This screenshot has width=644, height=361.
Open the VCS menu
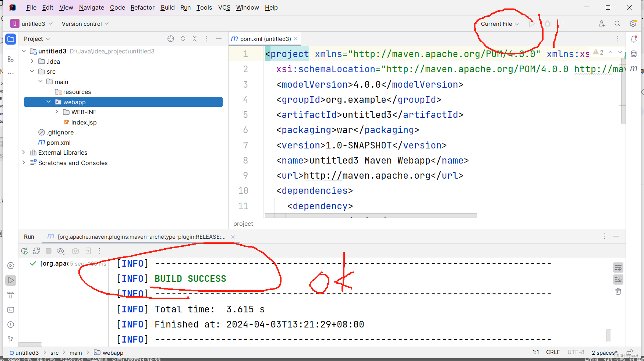click(x=224, y=7)
